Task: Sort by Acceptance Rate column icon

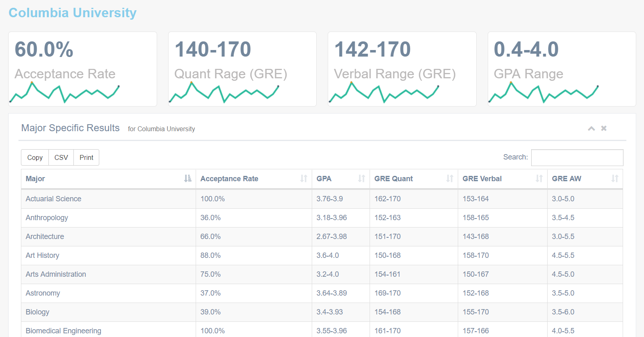Action: tap(304, 178)
